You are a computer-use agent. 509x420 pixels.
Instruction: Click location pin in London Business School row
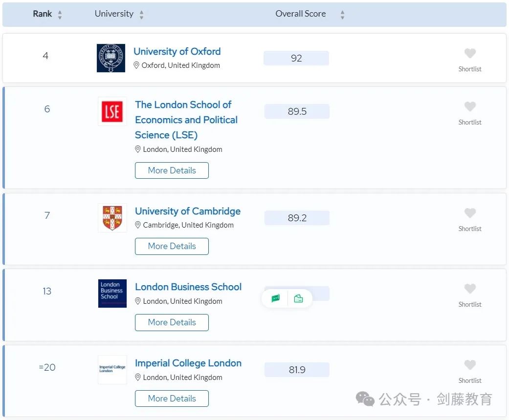tap(137, 301)
